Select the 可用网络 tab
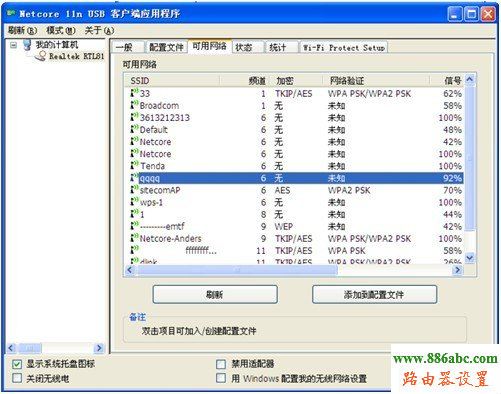The height and width of the screenshot is (394, 501). point(209,46)
